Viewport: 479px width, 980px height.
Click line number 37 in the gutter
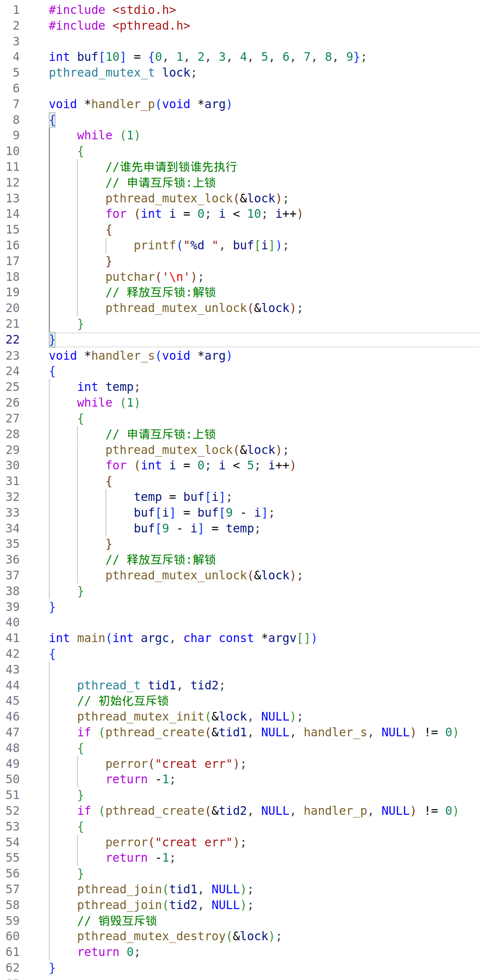click(x=12, y=575)
